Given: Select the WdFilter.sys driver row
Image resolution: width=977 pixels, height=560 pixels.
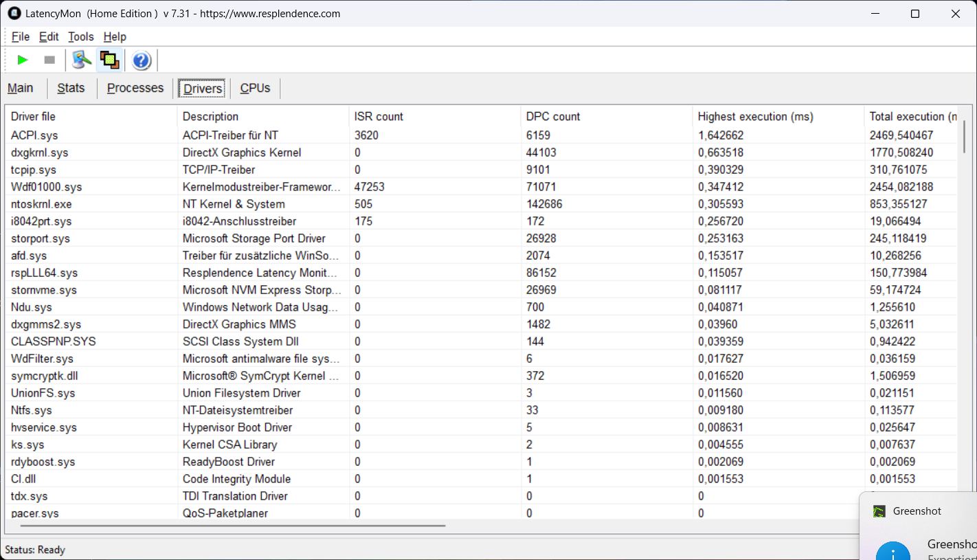Looking at the screenshot, I should [x=481, y=359].
